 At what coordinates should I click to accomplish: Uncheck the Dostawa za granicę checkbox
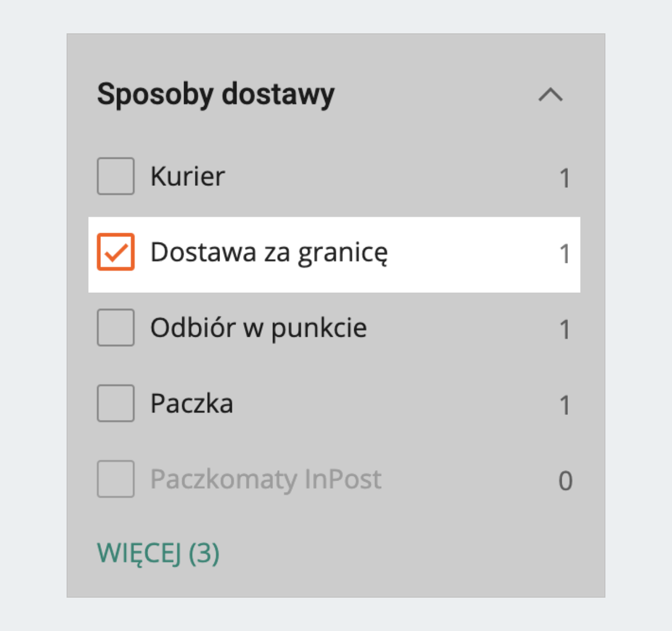pos(116,252)
